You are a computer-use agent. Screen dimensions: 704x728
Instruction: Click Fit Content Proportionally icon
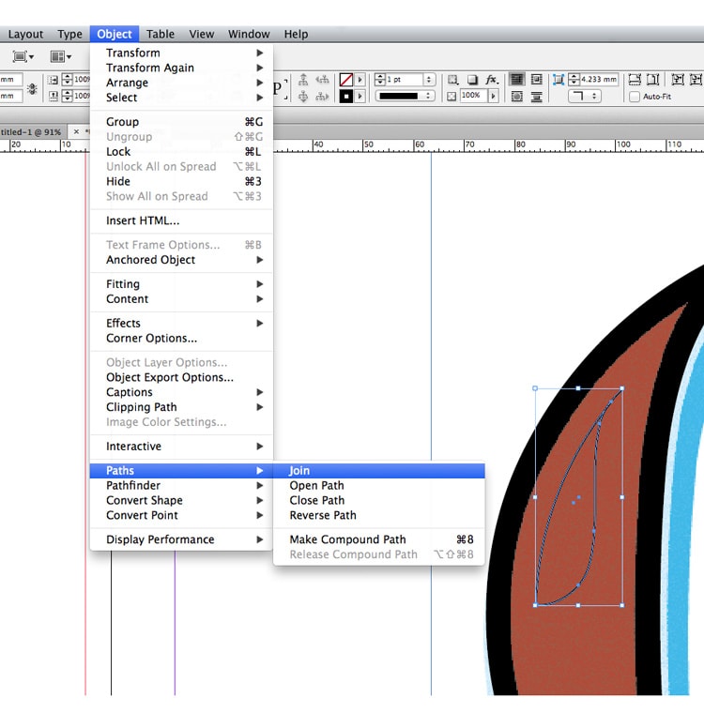coord(653,80)
